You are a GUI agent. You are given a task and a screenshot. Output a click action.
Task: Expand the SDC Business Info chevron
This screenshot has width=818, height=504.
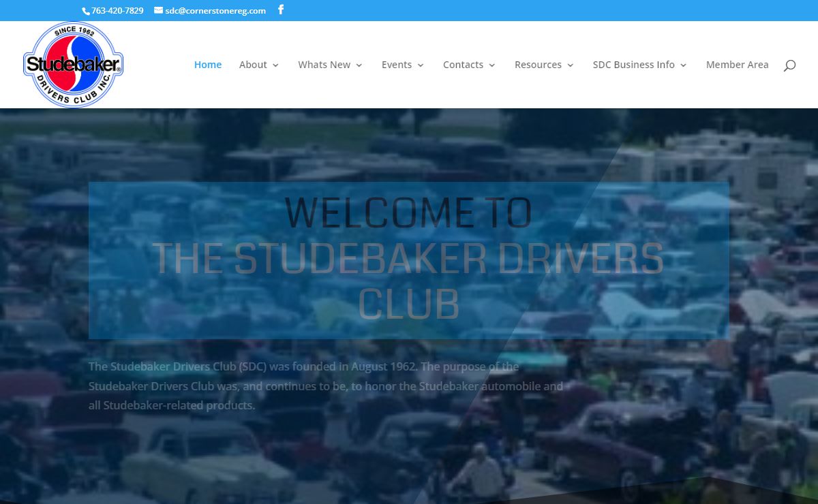684,65
